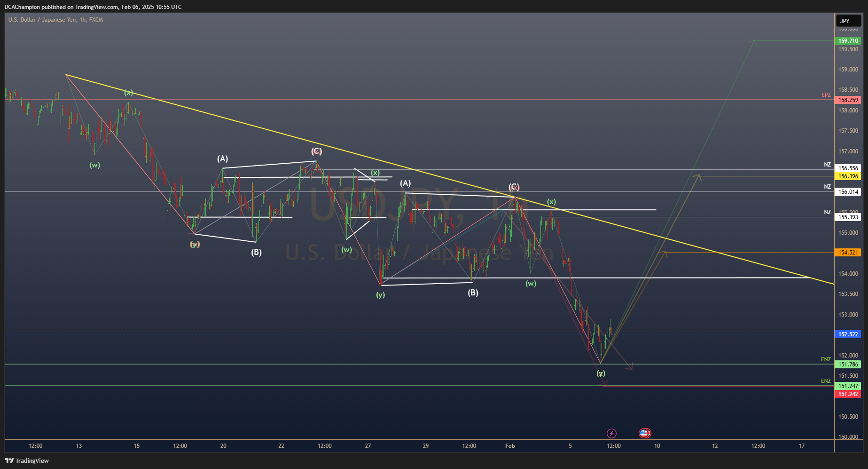Click the Feb label on the time axis
This screenshot has height=469, width=868.
(510, 446)
